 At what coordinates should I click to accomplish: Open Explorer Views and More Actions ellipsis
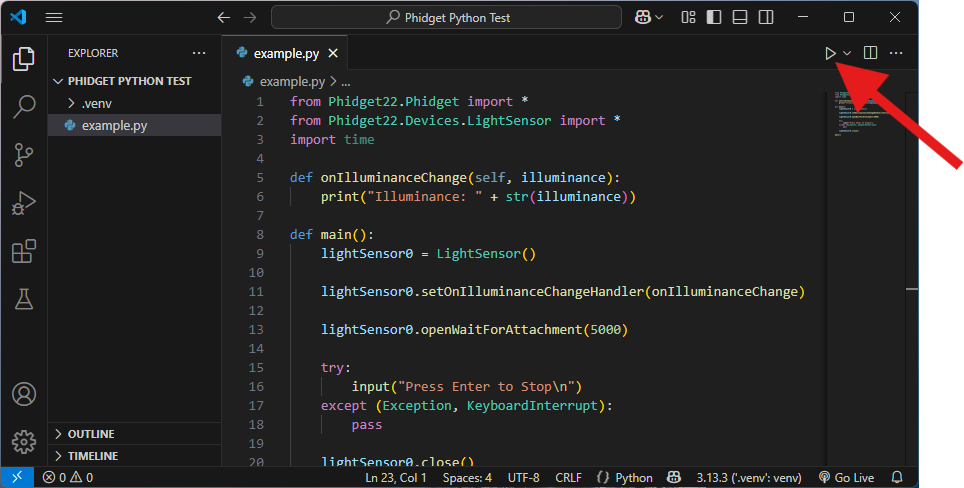[199, 53]
